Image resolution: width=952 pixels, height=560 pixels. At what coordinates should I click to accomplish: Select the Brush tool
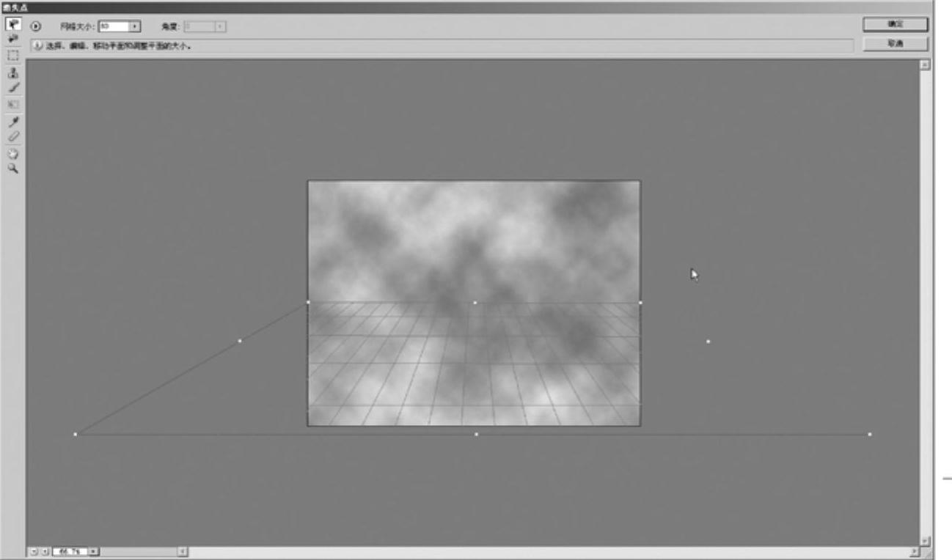(13, 88)
